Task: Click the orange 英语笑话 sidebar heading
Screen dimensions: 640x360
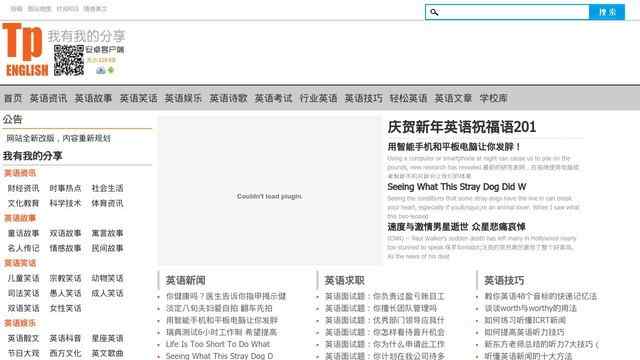Action: [20, 263]
